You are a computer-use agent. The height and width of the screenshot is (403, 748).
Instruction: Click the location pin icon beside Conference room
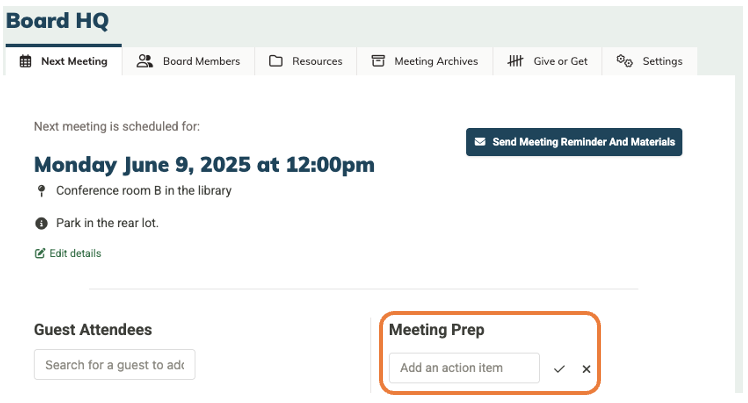pyautogui.click(x=42, y=191)
